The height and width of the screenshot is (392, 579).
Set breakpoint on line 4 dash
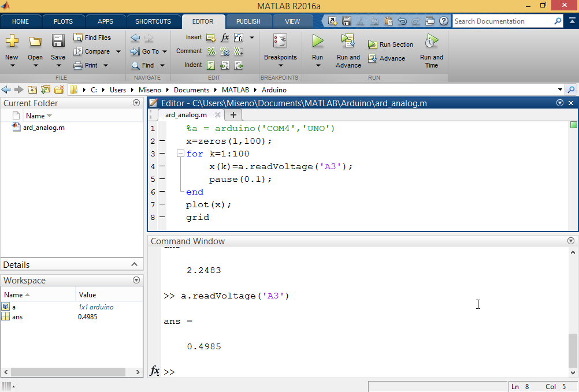(162, 166)
